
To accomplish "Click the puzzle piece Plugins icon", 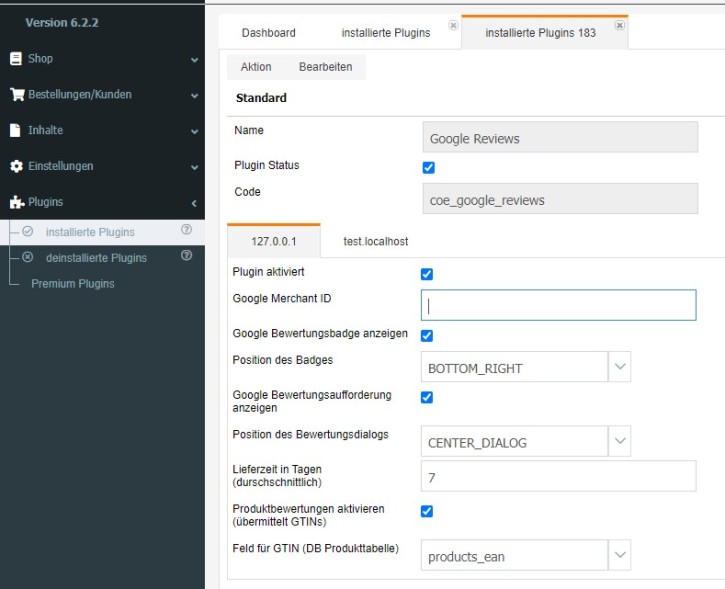I will [x=17, y=202].
